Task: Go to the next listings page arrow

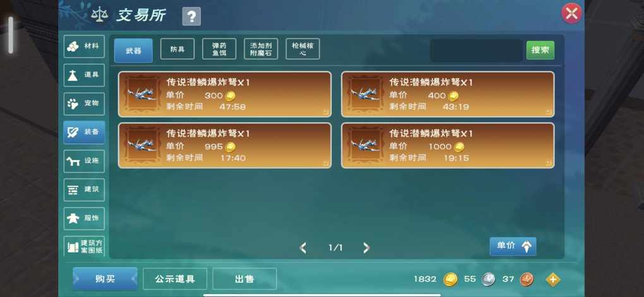Action: 366,248
